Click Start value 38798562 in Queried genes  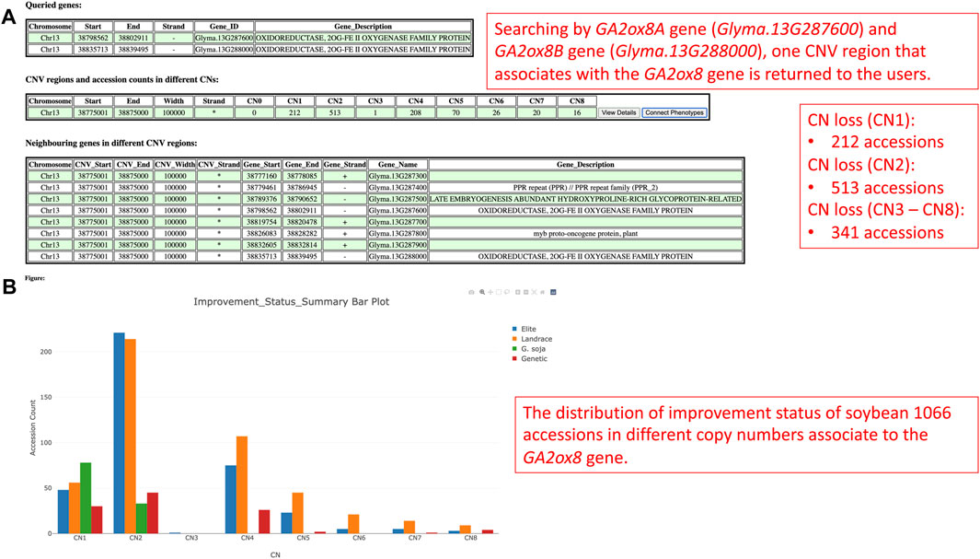93,38
